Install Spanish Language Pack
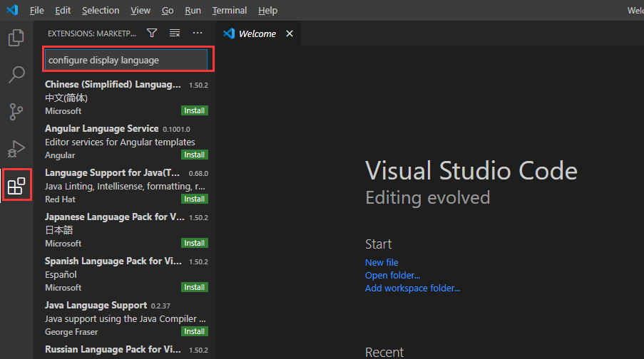This screenshot has height=359, width=644. coord(194,287)
